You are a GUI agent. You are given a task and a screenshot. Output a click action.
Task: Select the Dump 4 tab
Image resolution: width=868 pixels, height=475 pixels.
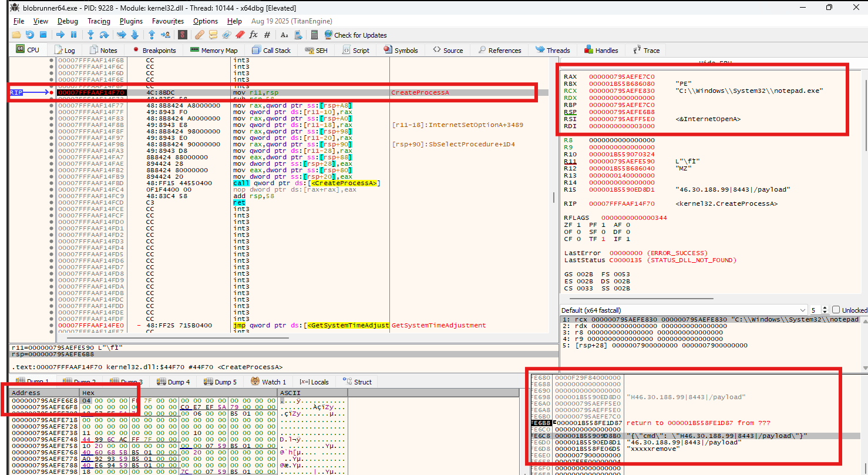174,382
